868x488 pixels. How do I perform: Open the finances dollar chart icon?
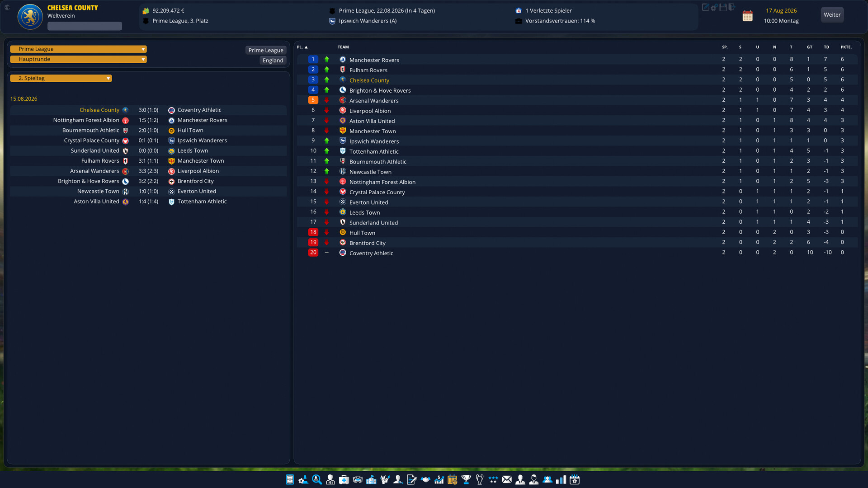(439, 479)
